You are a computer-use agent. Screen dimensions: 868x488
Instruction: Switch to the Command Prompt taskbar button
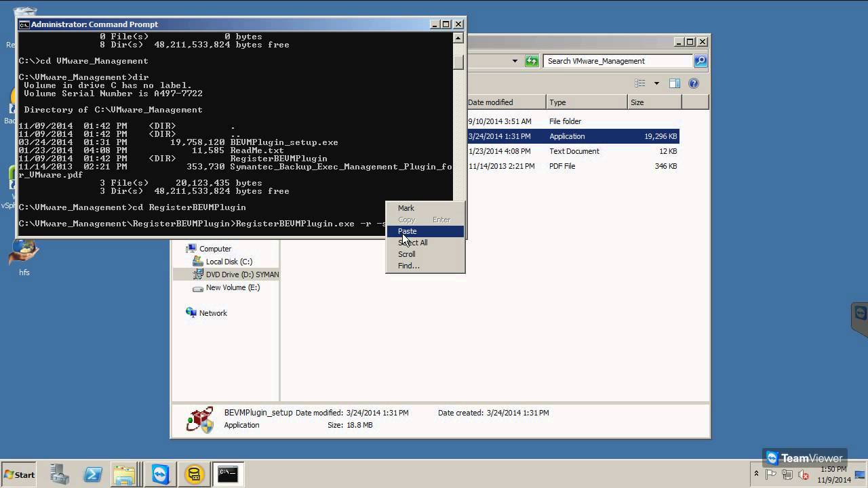pos(228,474)
